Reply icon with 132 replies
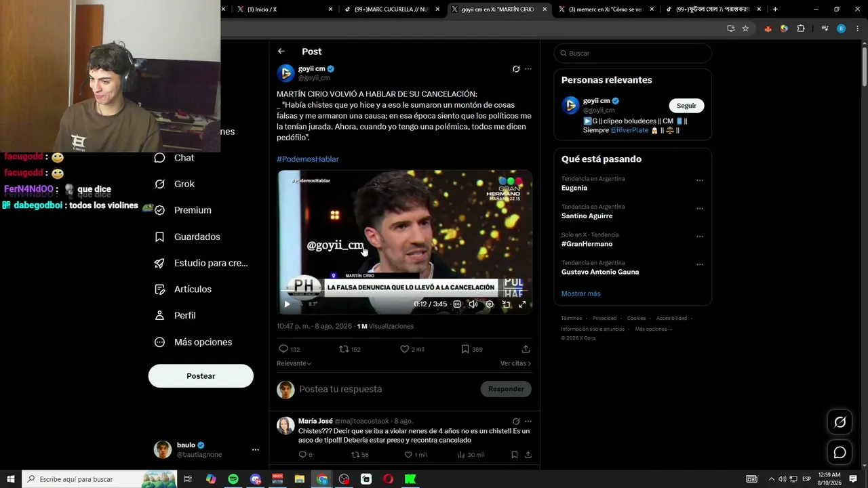Viewport: 868px width, 488px height. [283, 349]
